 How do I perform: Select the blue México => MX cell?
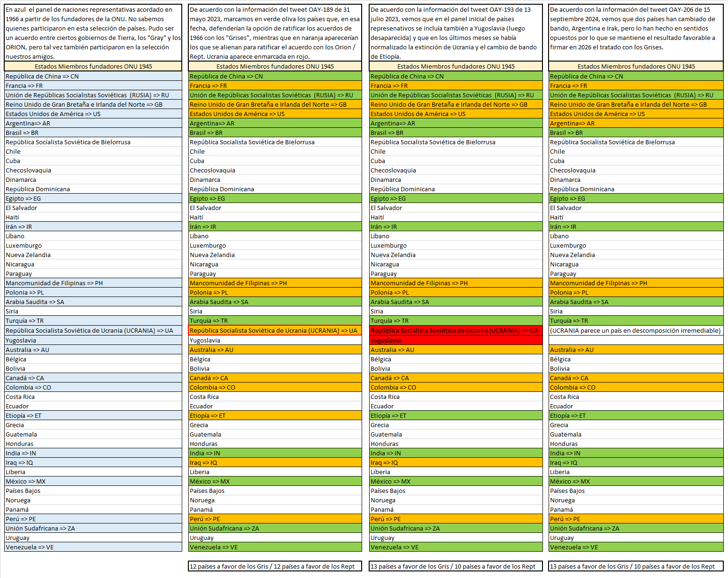point(93,481)
